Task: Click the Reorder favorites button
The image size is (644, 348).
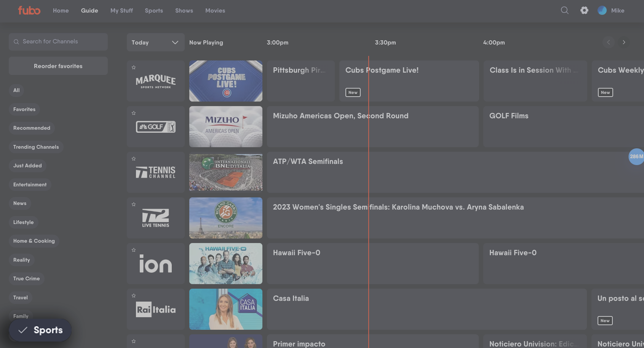Action: (58, 66)
